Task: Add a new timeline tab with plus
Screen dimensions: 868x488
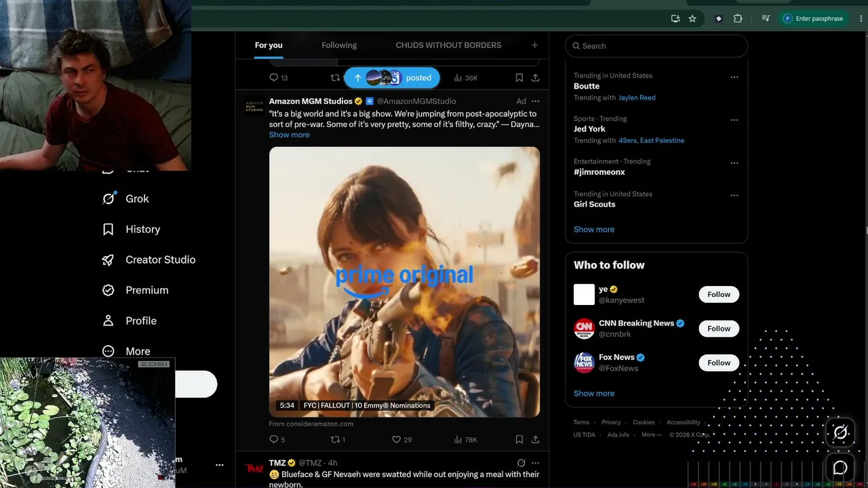Action: point(534,45)
